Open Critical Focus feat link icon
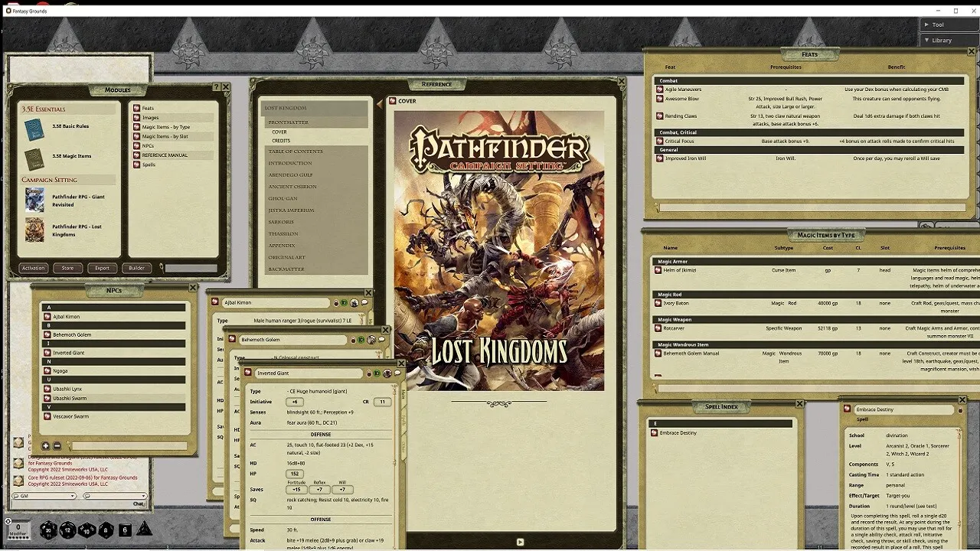The image size is (980, 551). [660, 142]
